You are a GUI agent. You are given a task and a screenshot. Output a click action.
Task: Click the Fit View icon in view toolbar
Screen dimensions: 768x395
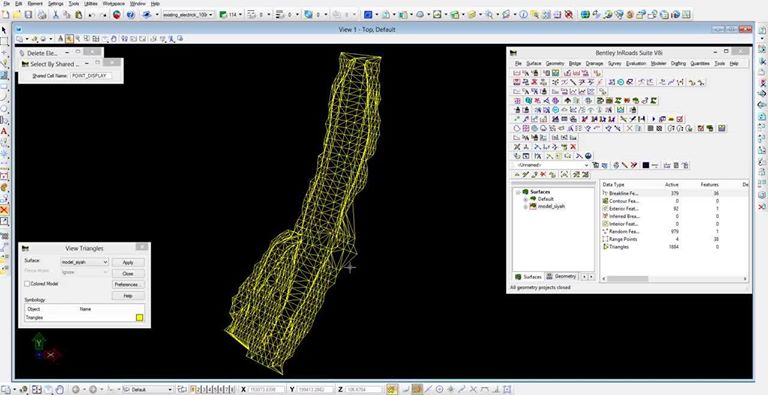click(96, 38)
